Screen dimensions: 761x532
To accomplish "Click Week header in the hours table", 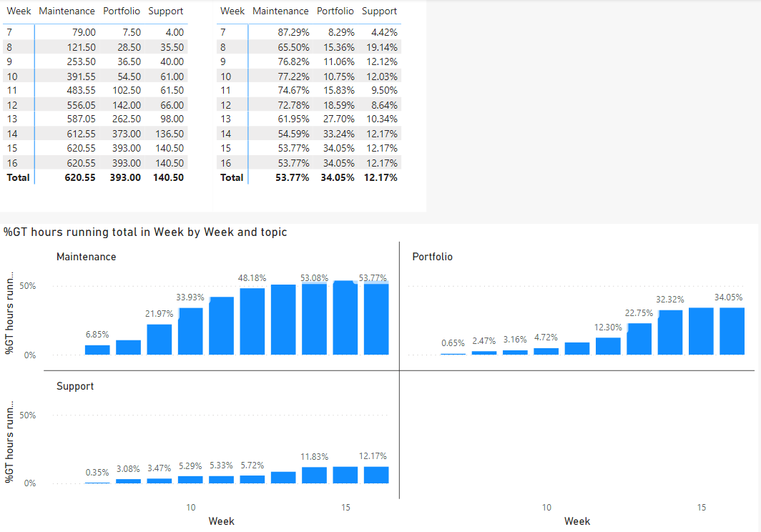I will click(x=19, y=11).
